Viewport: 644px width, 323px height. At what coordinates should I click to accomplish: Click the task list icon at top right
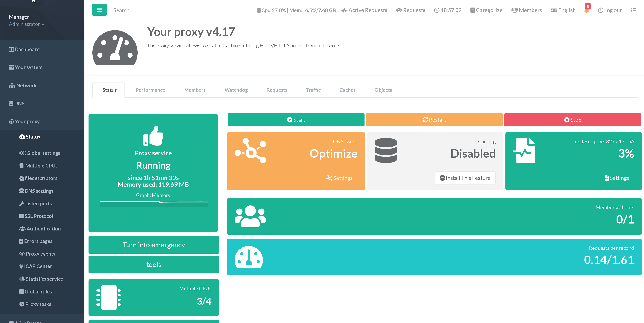[633, 10]
